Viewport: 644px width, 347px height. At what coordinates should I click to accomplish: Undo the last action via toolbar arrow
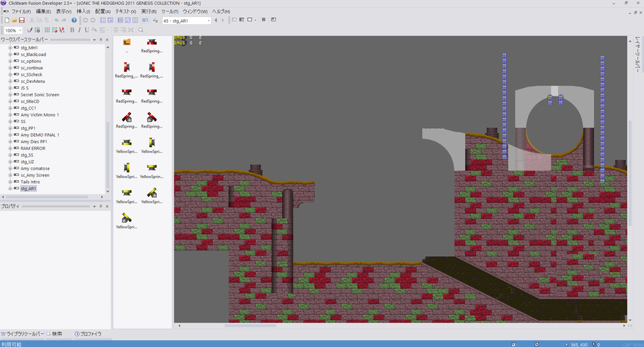57,20
